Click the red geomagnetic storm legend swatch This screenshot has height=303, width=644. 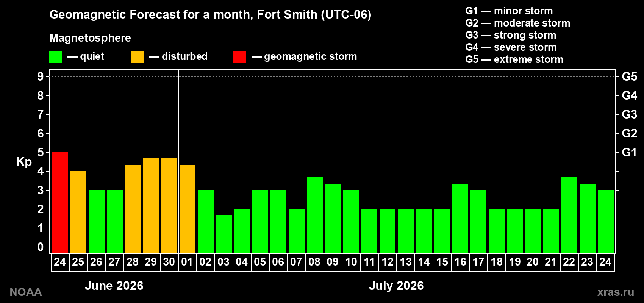click(x=239, y=57)
